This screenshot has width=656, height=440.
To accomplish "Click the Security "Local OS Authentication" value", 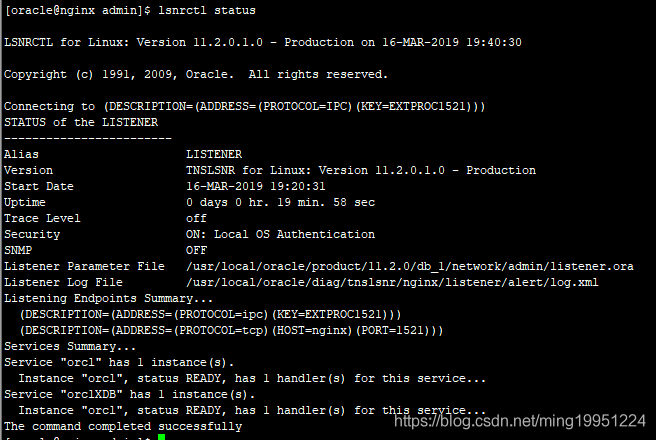I will [280, 234].
